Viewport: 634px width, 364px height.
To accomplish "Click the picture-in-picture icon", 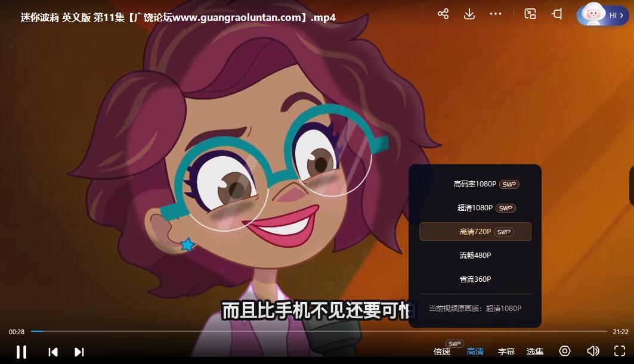I will 530,14.
